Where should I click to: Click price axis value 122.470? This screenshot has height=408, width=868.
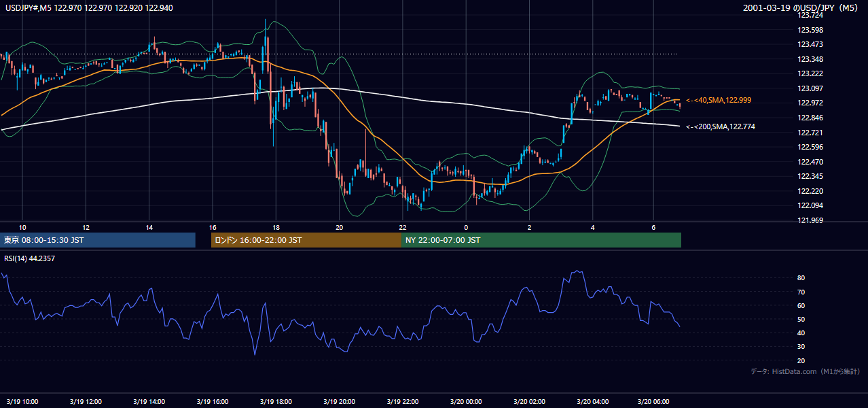tap(812, 162)
